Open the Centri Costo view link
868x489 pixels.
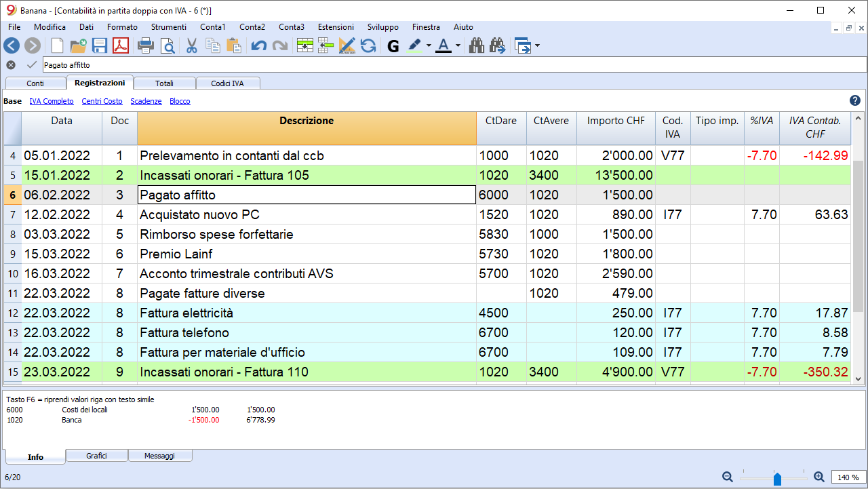coord(102,101)
